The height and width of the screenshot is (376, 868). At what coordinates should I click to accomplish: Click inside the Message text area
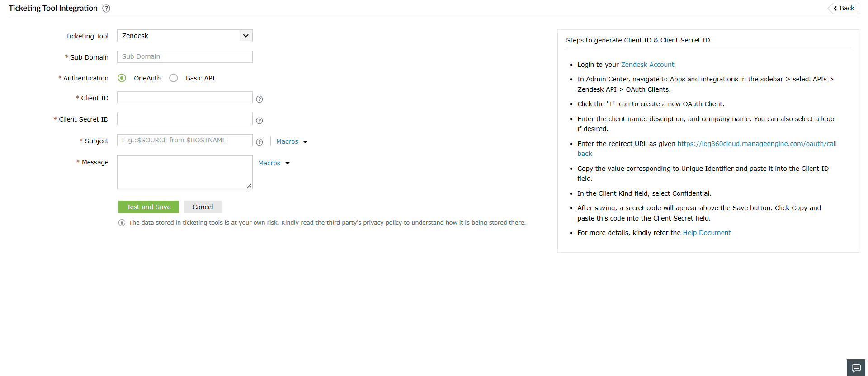pyautogui.click(x=185, y=172)
